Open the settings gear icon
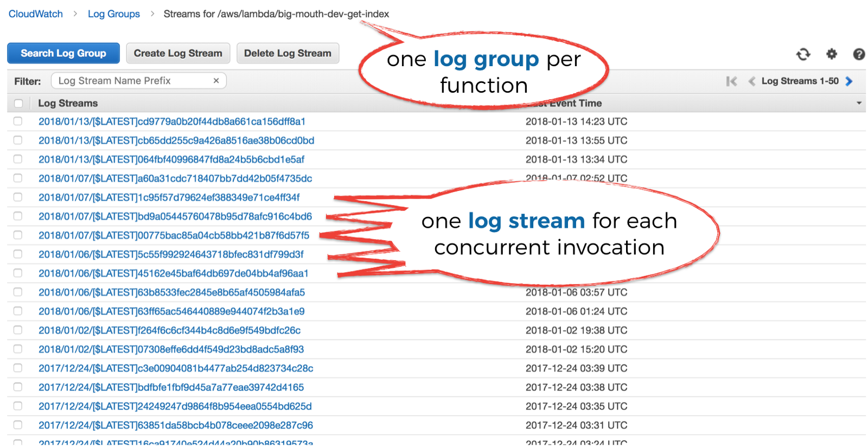 tap(831, 54)
